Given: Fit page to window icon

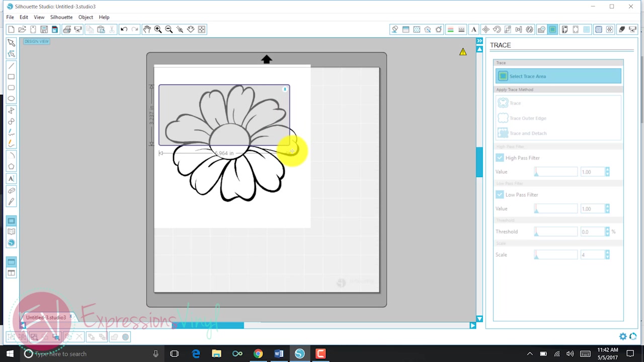Looking at the screenshot, I should point(202,30).
